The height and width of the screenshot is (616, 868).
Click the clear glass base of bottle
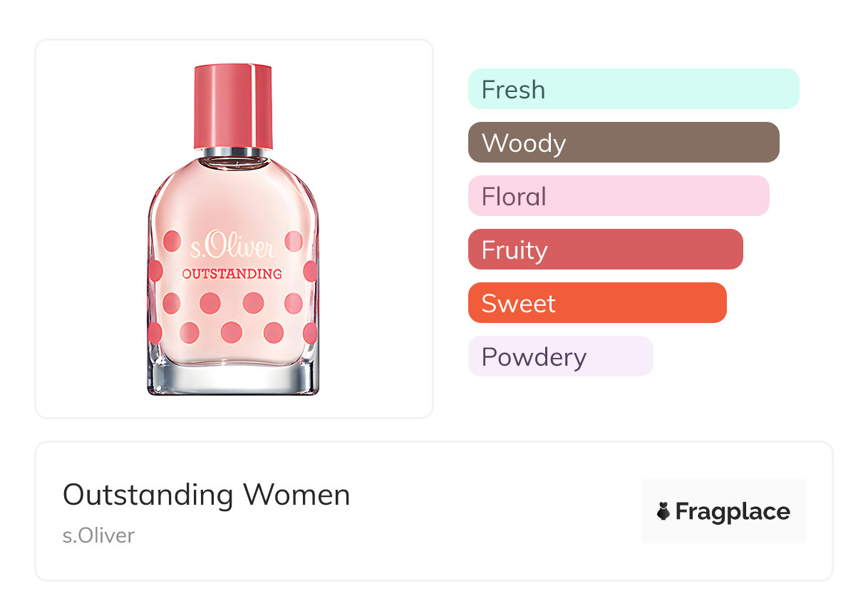tap(233, 378)
